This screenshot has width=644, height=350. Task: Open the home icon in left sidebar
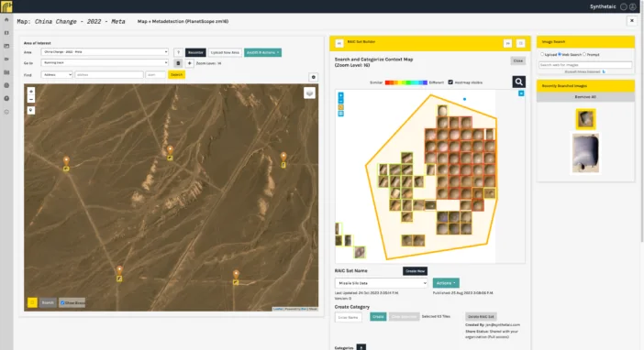(x=6, y=19)
